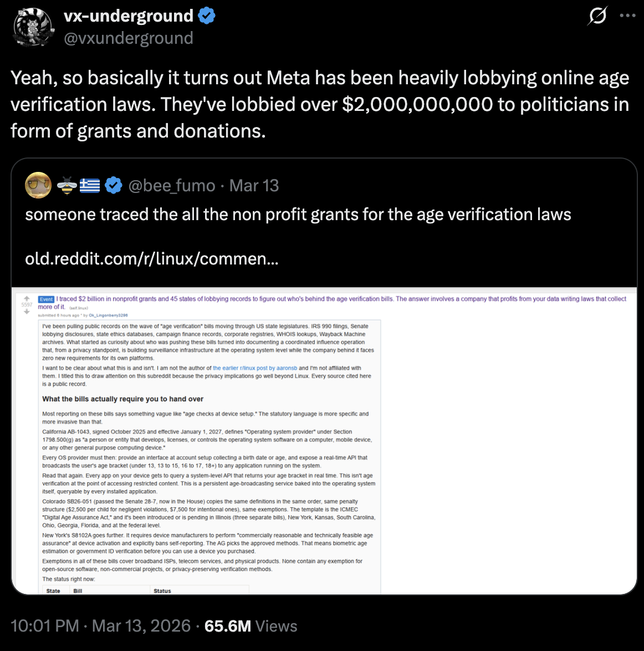Click the bee emoji in quoted name
This screenshot has height=651, width=644.
pyautogui.click(x=67, y=185)
